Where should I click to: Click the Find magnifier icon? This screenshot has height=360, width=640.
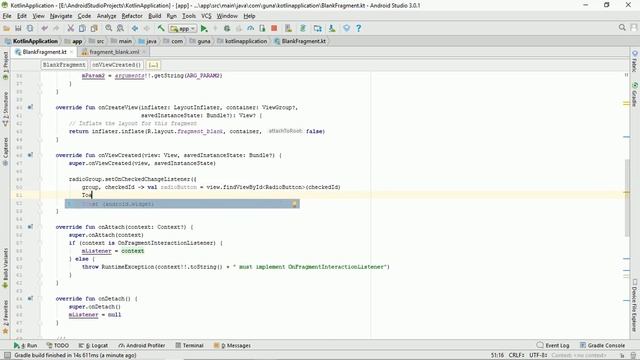(109, 28)
